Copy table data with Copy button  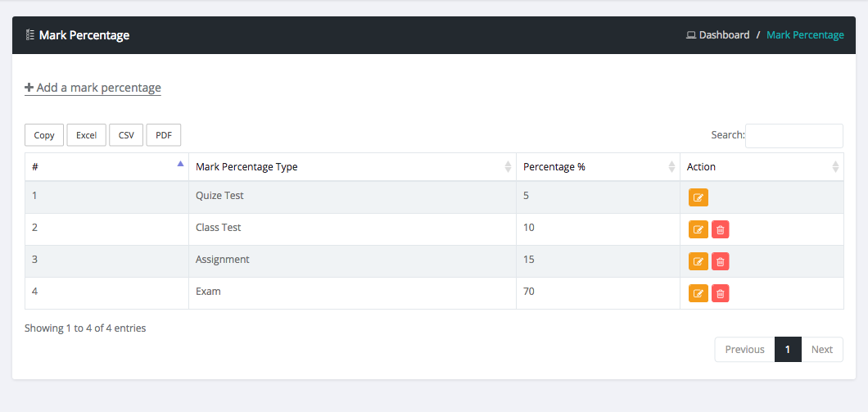tap(44, 135)
